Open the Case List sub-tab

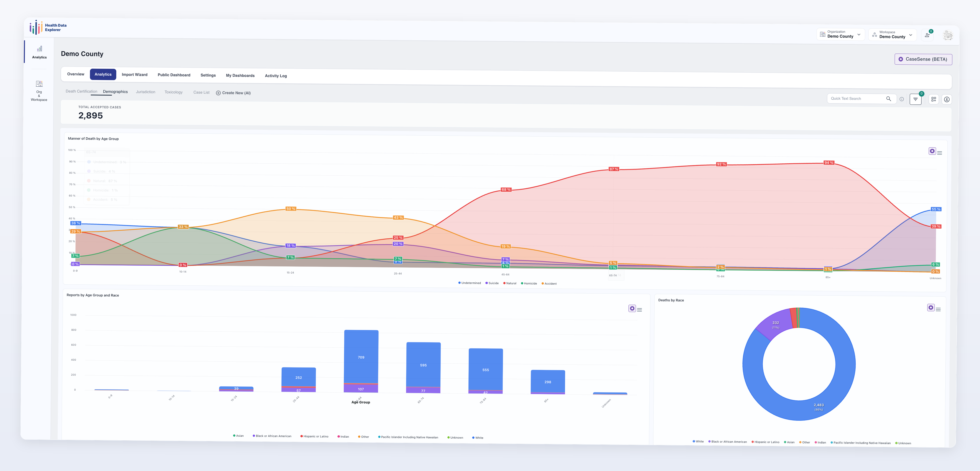click(201, 92)
